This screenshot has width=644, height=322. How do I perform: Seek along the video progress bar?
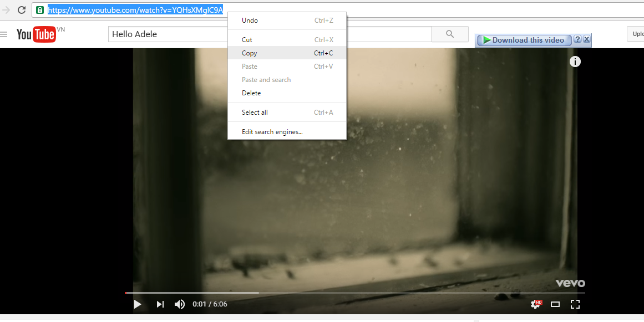point(355,293)
